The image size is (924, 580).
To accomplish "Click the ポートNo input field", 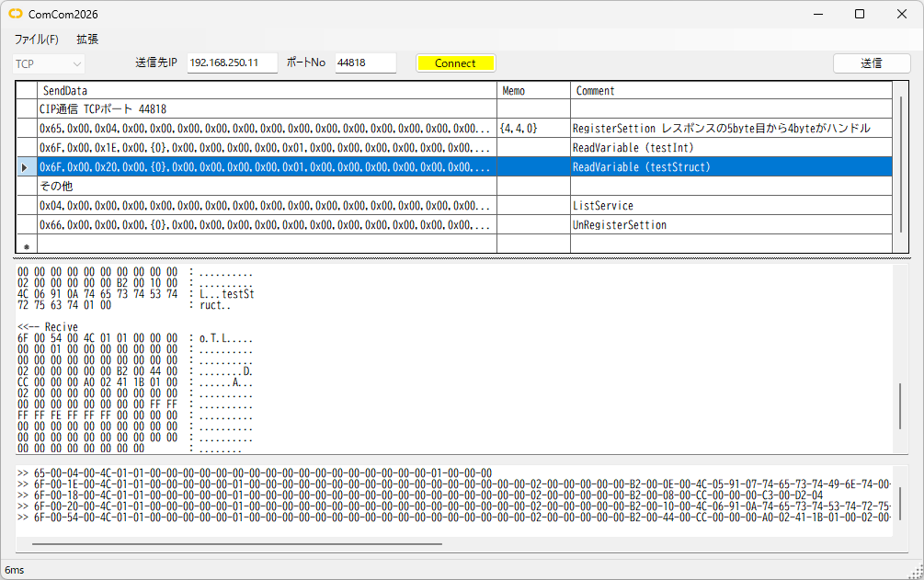I will [364, 63].
